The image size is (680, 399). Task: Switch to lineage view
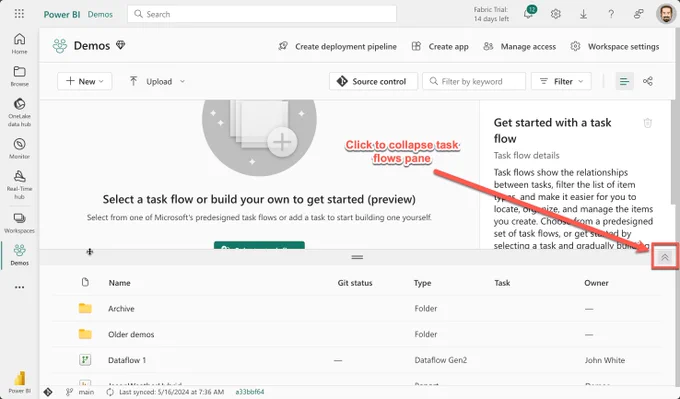click(648, 81)
